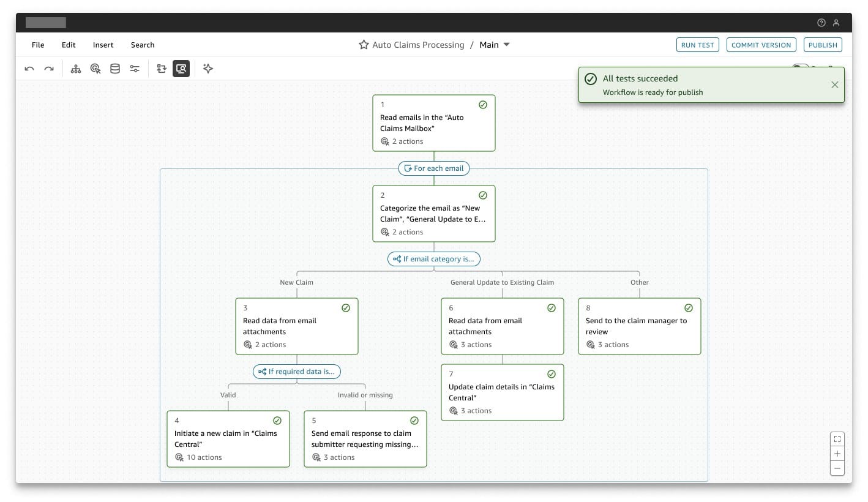
Task: Undo the last change
Action: tap(29, 69)
